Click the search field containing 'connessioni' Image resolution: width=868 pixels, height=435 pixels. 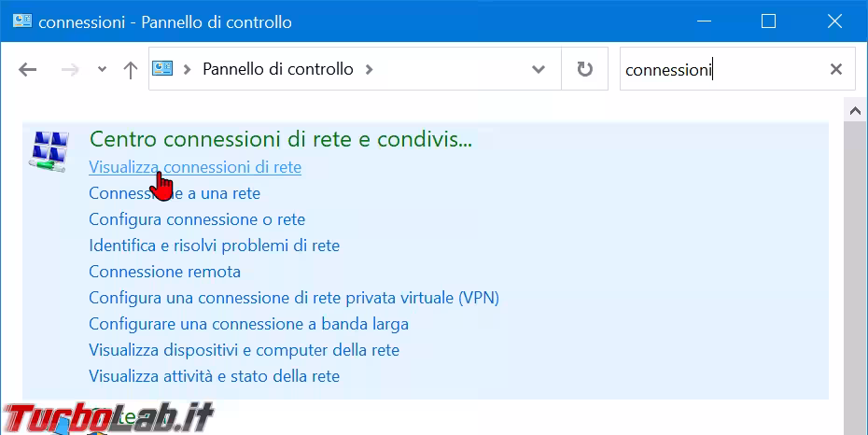719,69
